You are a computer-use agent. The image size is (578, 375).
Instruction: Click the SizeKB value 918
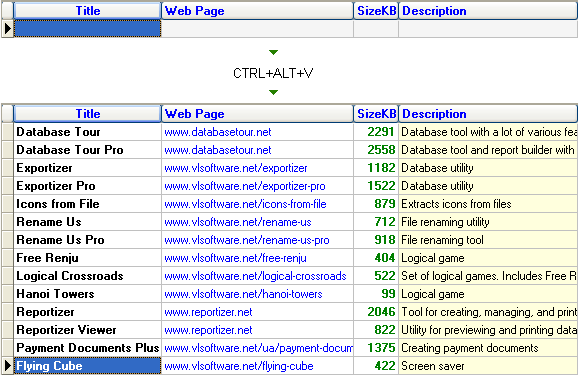(x=384, y=240)
